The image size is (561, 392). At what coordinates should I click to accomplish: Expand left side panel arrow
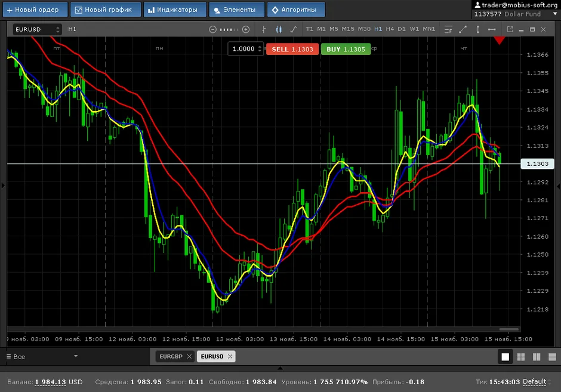(x=3, y=186)
